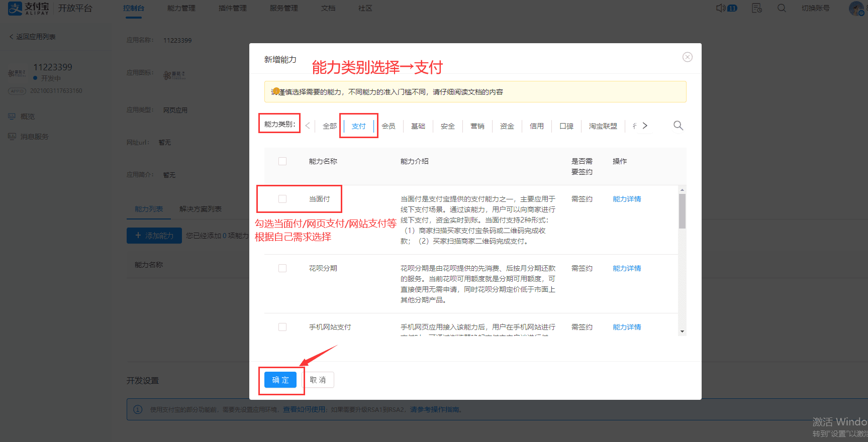Open the 查看如何使用 link
Viewport: 868px width, 442px height.
[304, 409]
